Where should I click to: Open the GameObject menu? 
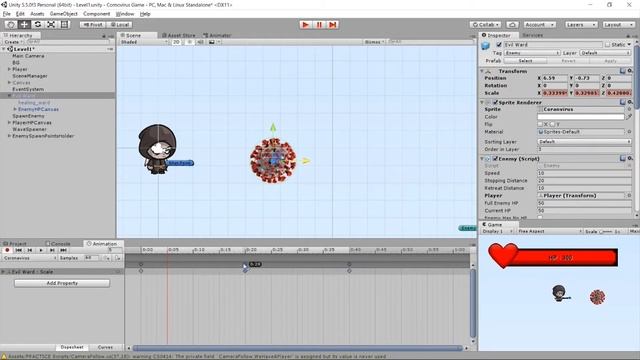(x=64, y=14)
